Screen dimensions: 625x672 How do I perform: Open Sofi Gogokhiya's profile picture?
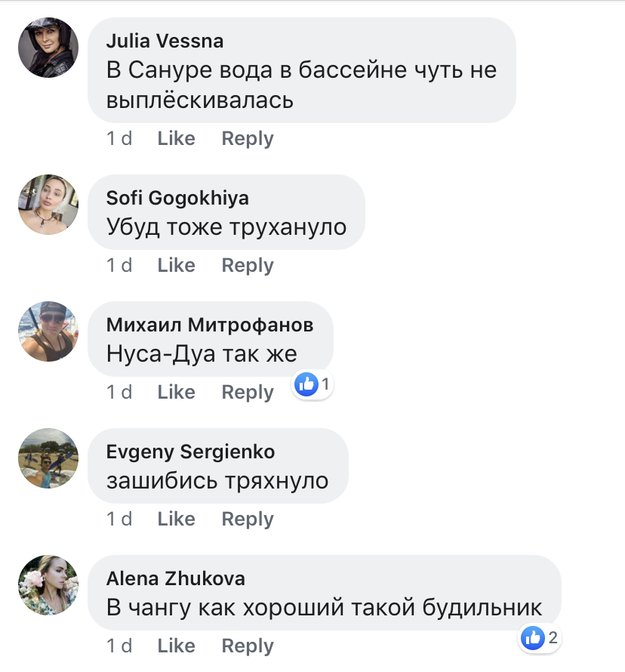click(48, 205)
